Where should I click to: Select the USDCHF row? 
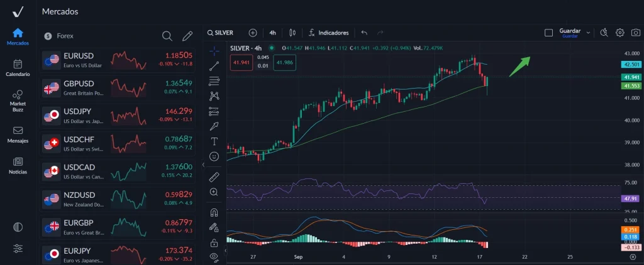point(117,144)
